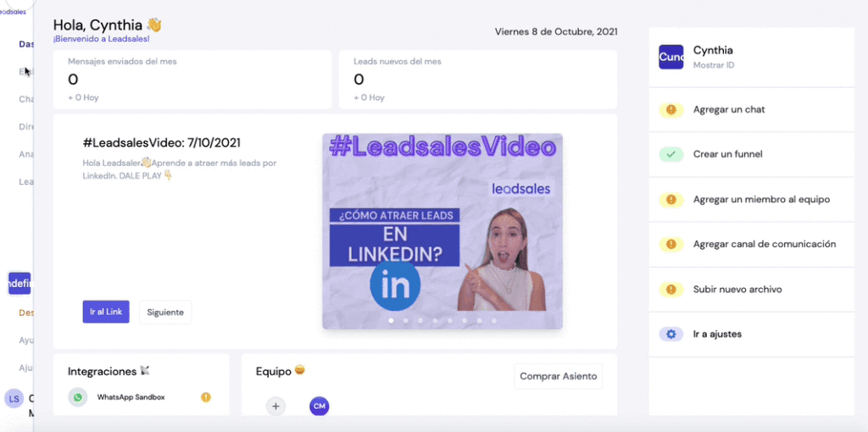Select the last carousel dot under the video
The image size is (868, 432).
[494, 320]
